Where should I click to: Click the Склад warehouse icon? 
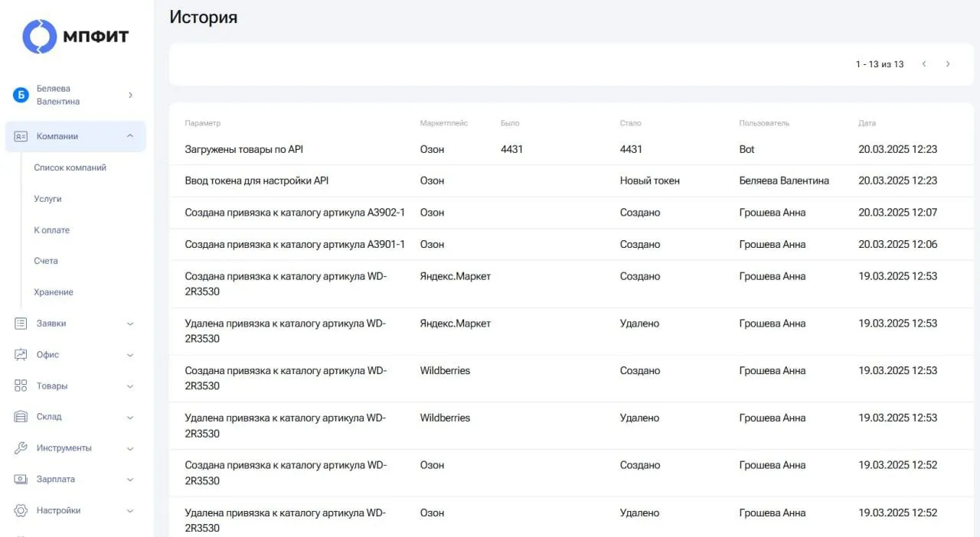[21, 417]
